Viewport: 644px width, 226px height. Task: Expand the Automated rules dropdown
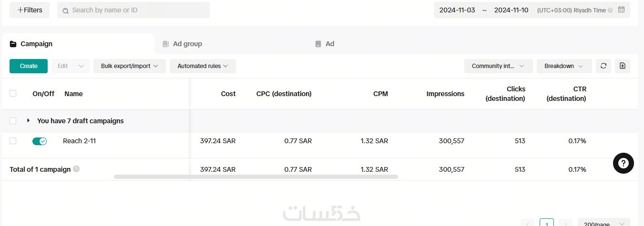203,66
